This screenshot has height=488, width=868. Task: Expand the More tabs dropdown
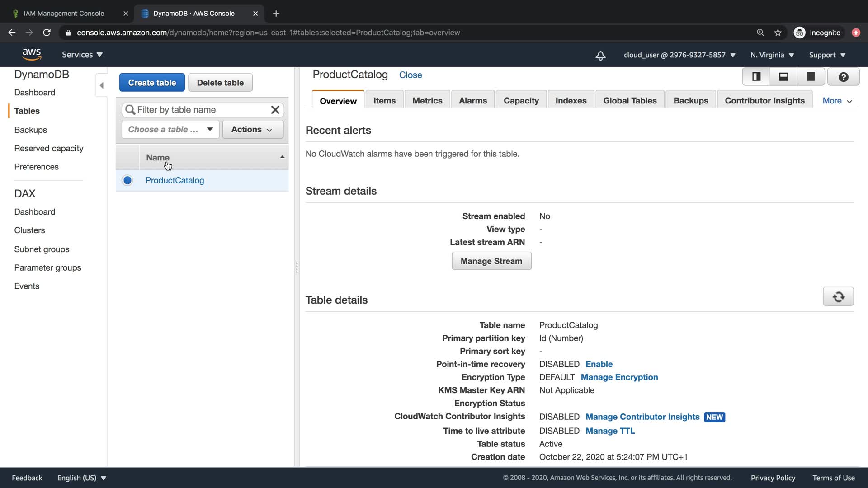click(x=837, y=101)
